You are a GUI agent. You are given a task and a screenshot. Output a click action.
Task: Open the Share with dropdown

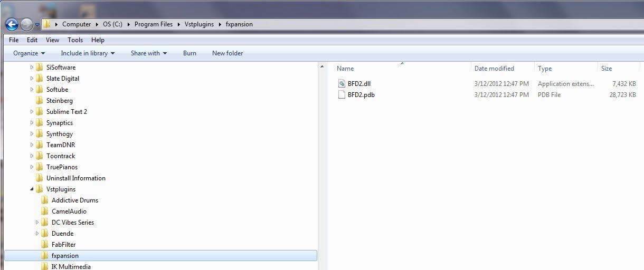click(x=149, y=53)
